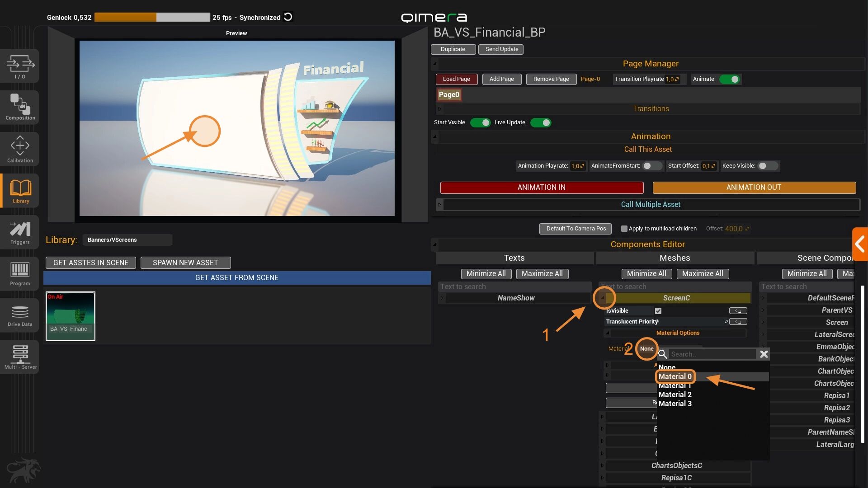Open the I/O panel icon
Image resolution: width=868 pixels, height=488 pixels.
tap(20, 66)
